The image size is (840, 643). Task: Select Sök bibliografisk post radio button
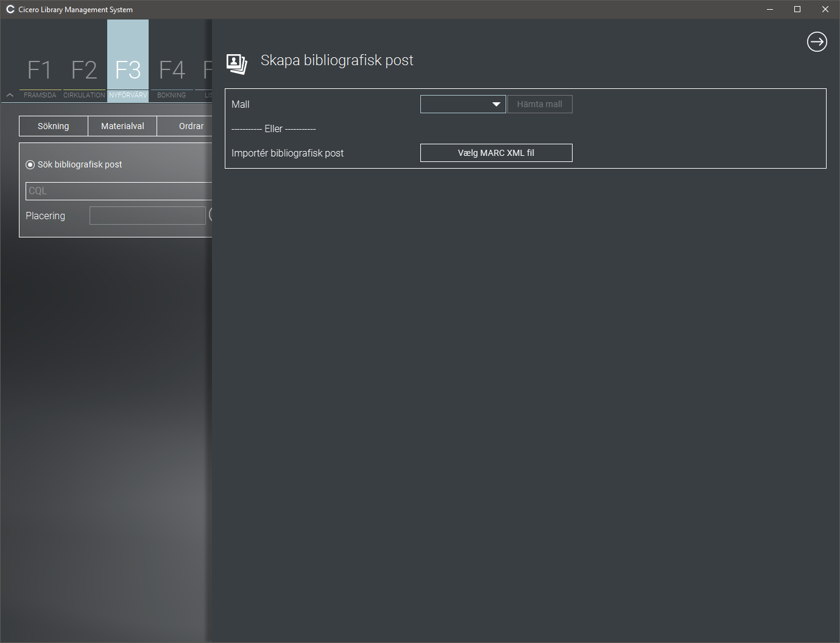(x=30, y=165)
